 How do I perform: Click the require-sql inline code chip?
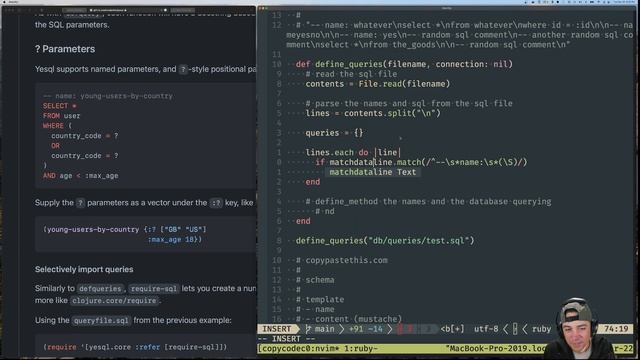[x=154, y=289]
